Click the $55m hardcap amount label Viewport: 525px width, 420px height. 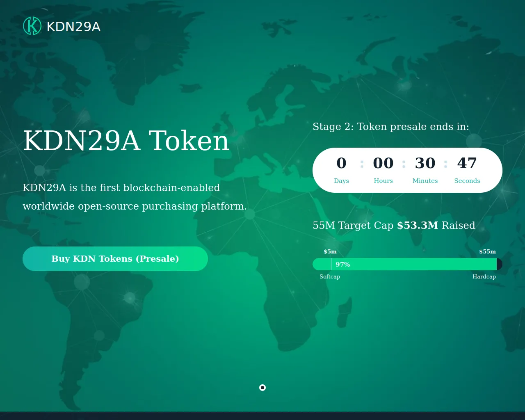[x=487, y=251]
